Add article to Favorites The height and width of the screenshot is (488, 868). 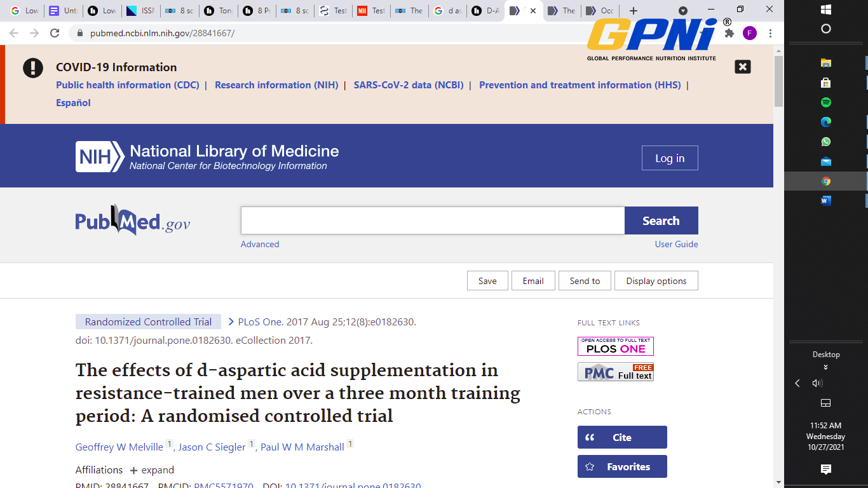pyautogui.click(x=621, y=466)
